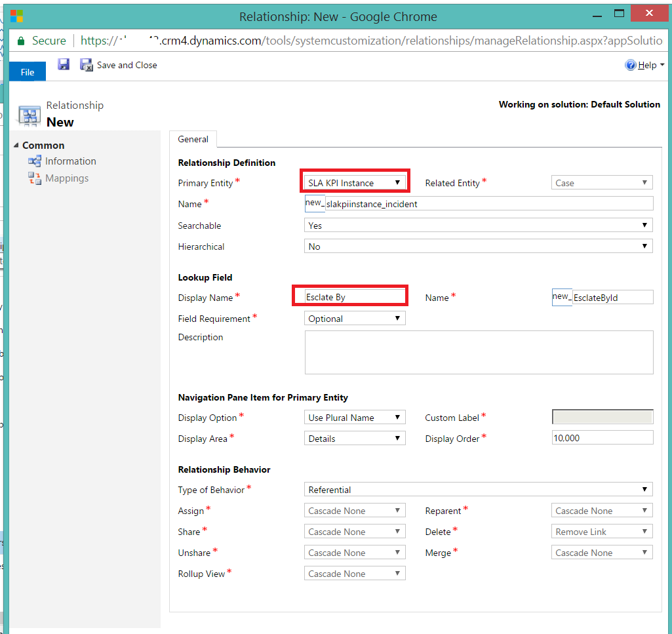This screenshot has height=634, width=672.
Task: Click the Secure padlock icon in address bar
Action: click(22, 41)
